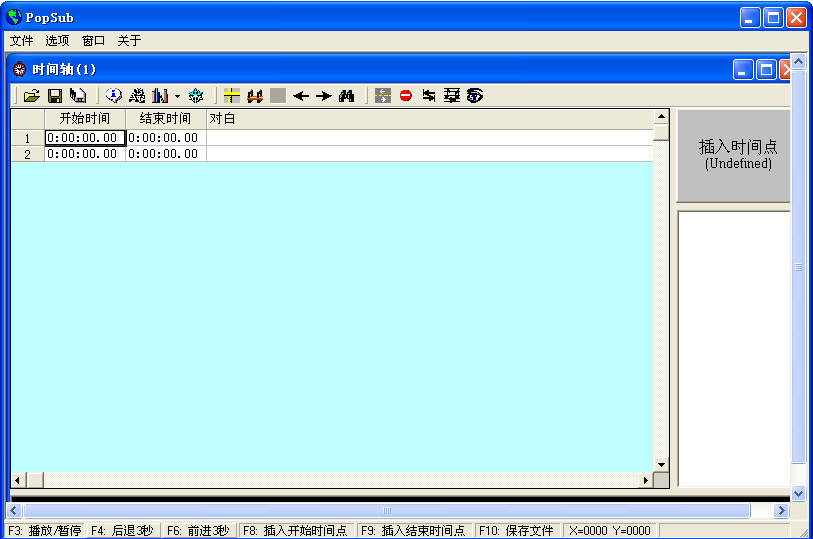Click the 'F8: 插入开始时间点' status entry
The width and height of the screenshot is (813, 539).
pos(295,531)
